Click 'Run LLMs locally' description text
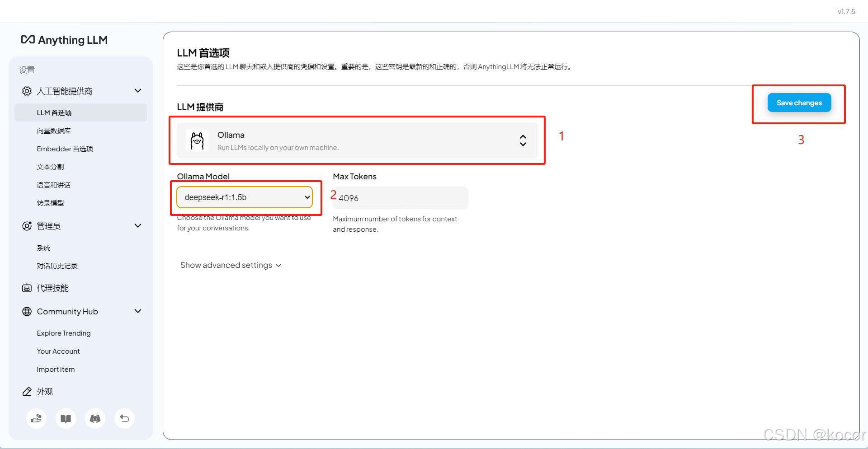Image resolution: width=868 pixels, height=449 pixels. [x=278, y=148]
